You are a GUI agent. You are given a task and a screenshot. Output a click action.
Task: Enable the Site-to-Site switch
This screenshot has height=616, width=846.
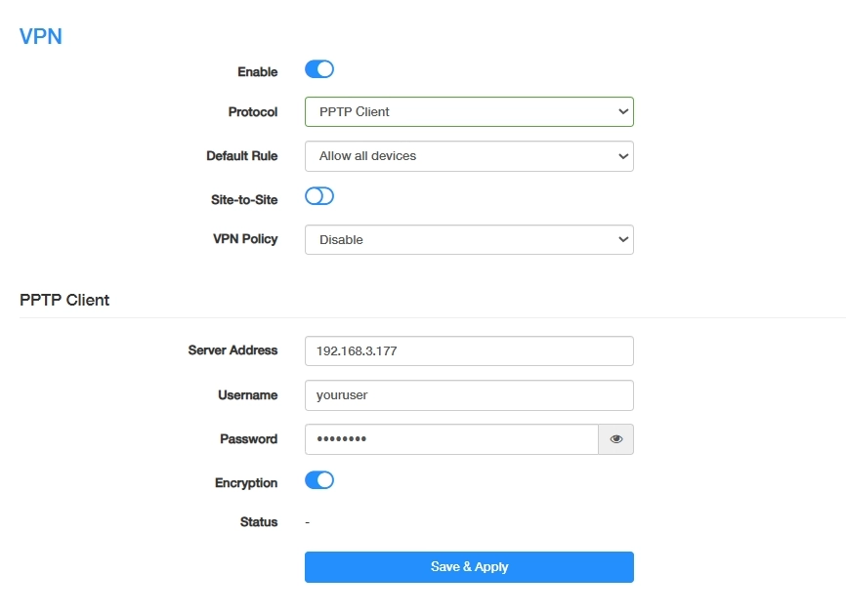tap(319, 196)
